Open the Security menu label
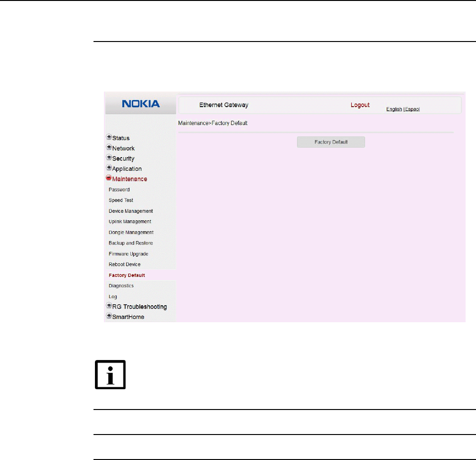Viewport: 476px width, 460px height. [123, 159]
